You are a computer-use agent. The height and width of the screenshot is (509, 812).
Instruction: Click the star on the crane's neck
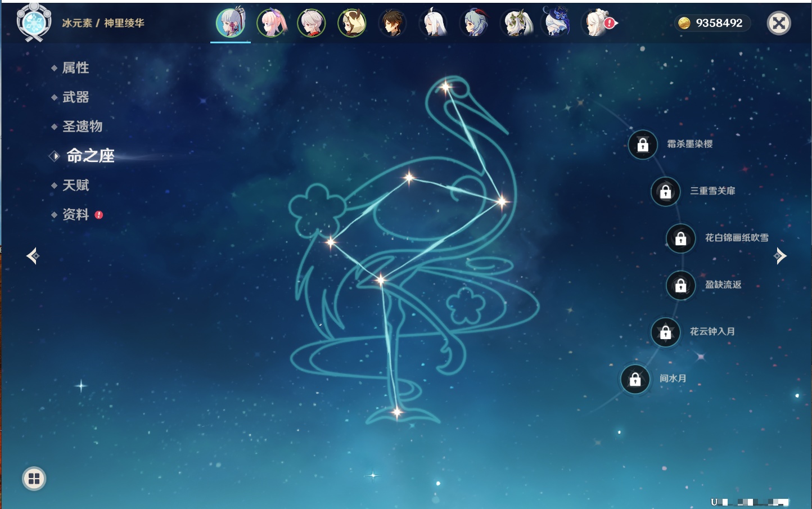click(x=502, y=201)
